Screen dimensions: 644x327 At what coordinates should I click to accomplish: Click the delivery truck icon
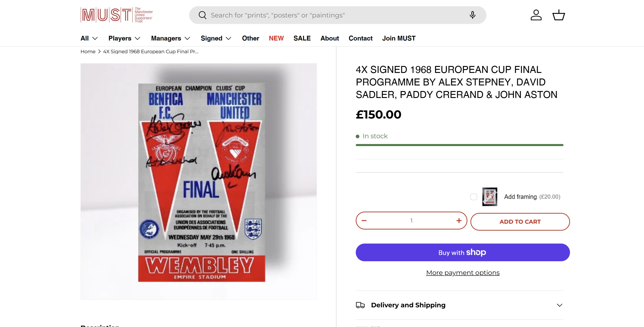(x=360, y=305)
